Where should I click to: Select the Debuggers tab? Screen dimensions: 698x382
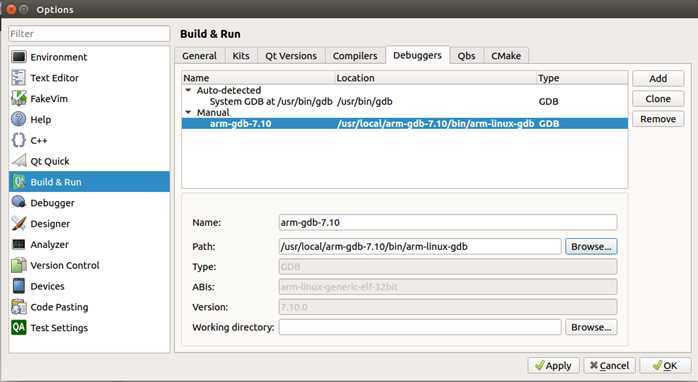(x=418, y=55)
